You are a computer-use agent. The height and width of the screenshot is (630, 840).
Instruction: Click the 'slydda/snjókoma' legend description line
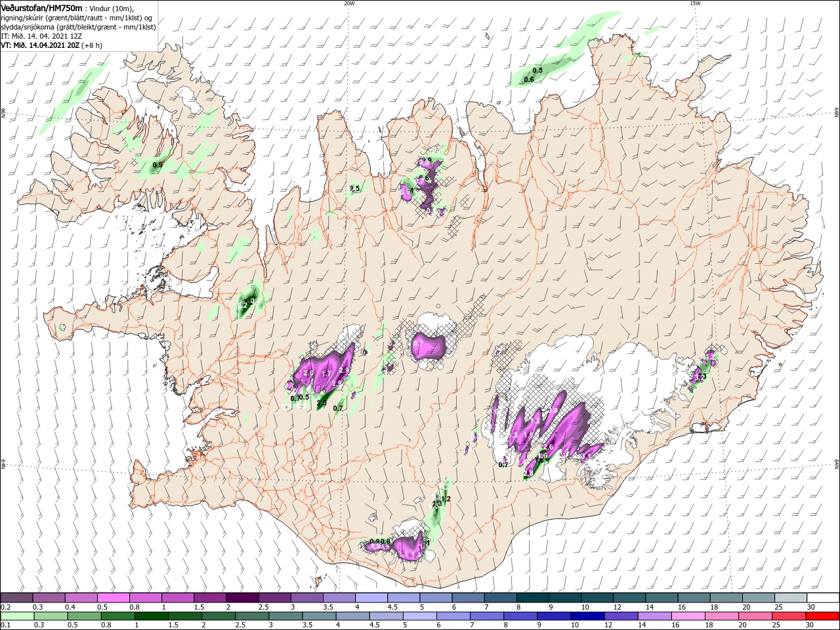[78, 27]
